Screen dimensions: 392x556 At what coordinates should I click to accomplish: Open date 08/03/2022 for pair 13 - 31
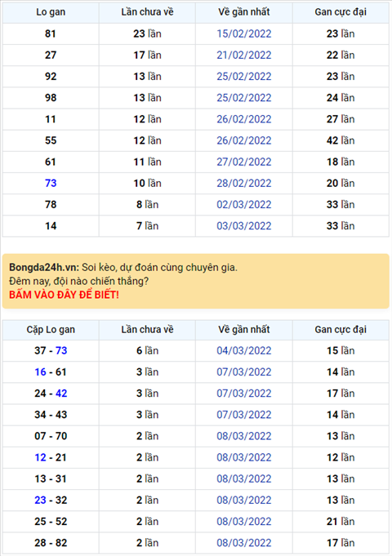(244, 478)
